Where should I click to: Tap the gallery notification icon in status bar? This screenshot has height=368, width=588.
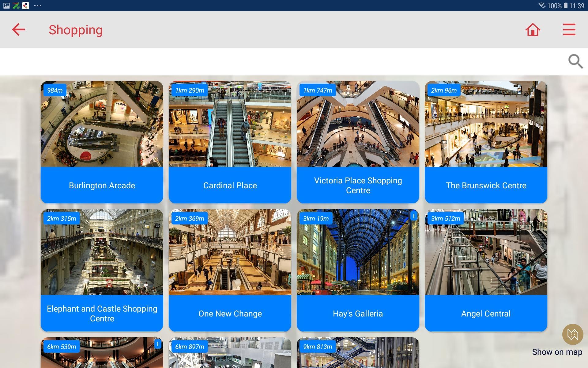pos(6,6)
